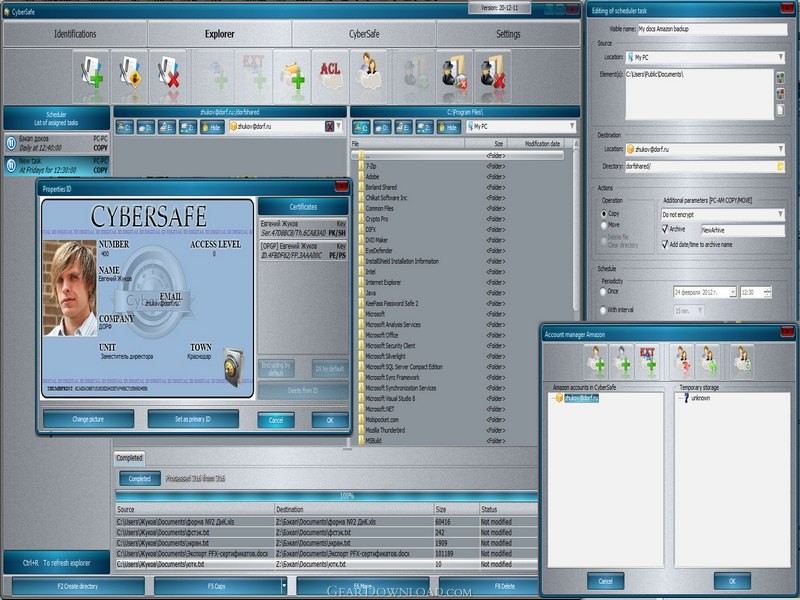Switch to the Identifications tab
The image size is (800, 600).
[x=75, y=34]
